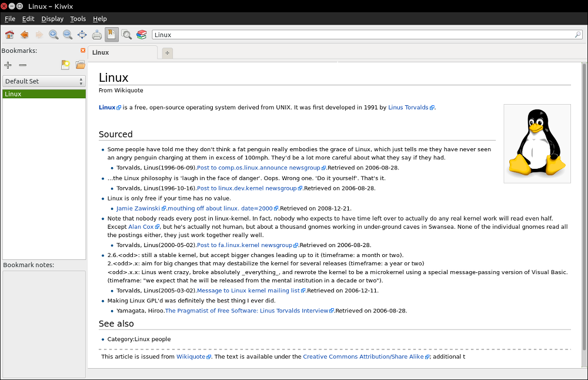Navigate back with the orange arrow
Screen dimensions: 588x380
click(x=24, y=35)
